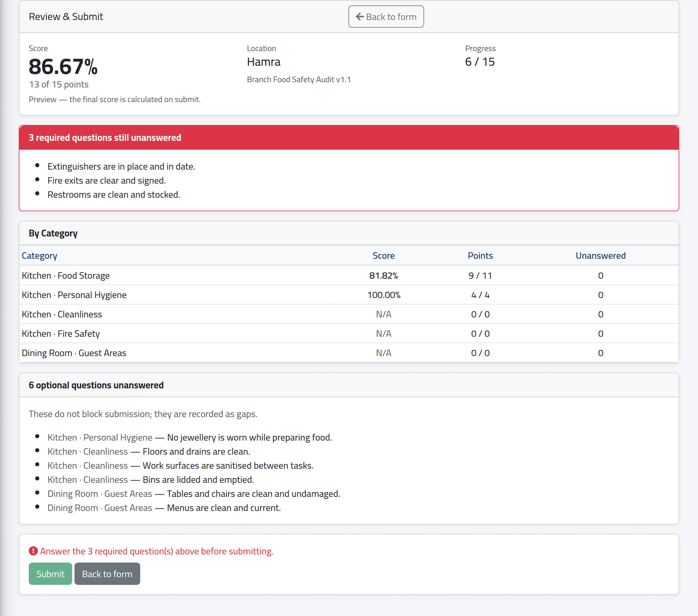Click the grey Back to form button at bottom
The image size is (698, 616).
click(x=107, y=574)
